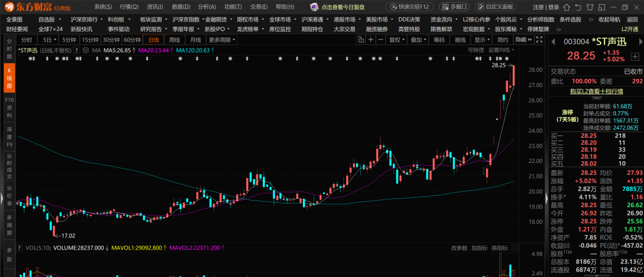Open the 叠加 dropdown
The width and height of the screenshot is (644, 277).
(418, 39)
